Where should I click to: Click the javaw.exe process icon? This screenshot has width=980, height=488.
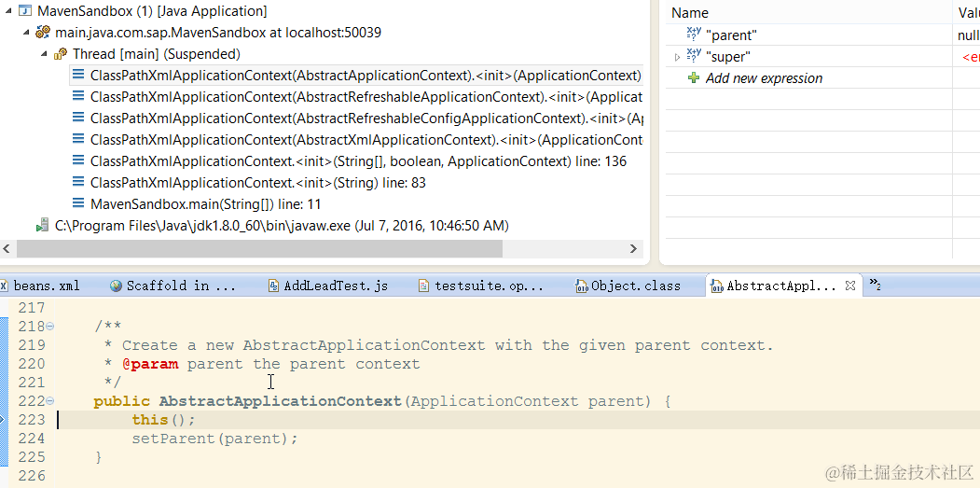click(43, 225)
